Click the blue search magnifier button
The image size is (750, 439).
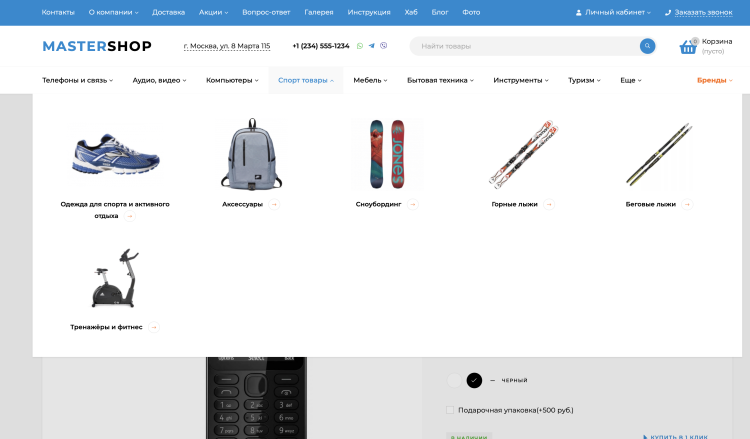tap(647, 46)
